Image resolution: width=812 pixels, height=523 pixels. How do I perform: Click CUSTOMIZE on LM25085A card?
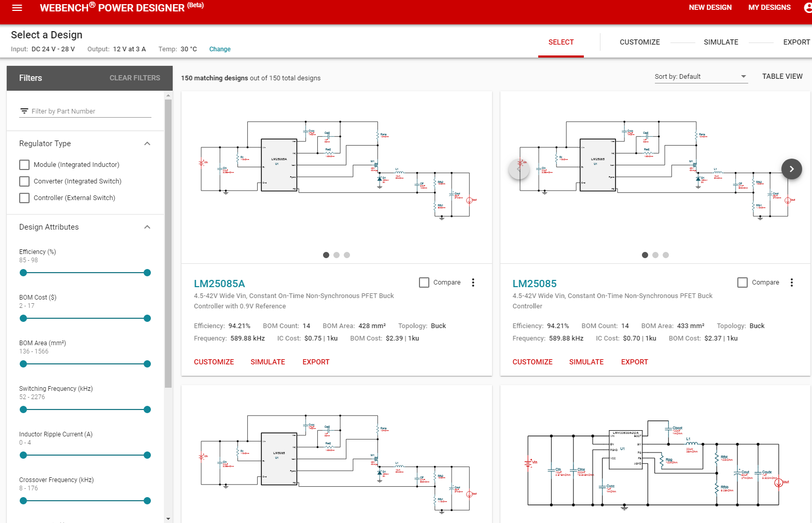[x=214, y=362]
